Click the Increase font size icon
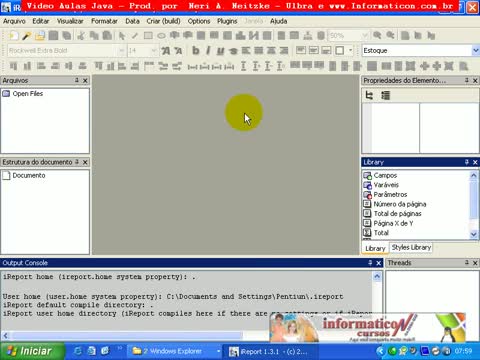This screenshot has height=360, width=480. point(166,51)
